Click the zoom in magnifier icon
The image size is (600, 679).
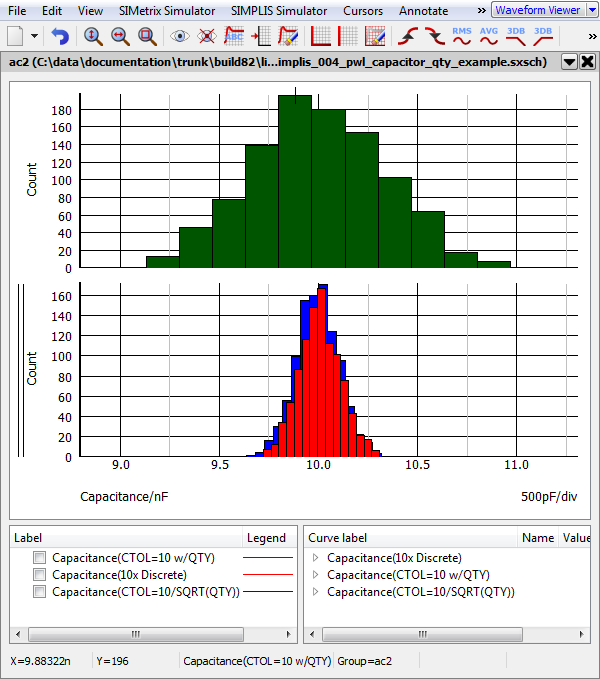click(93, 36)
